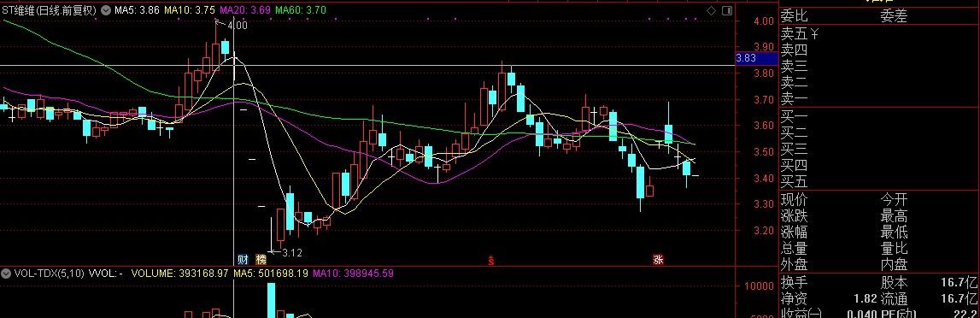The image size is (980, 318).
Task: Click the 现价 current price label
Action: pos(794,200)
